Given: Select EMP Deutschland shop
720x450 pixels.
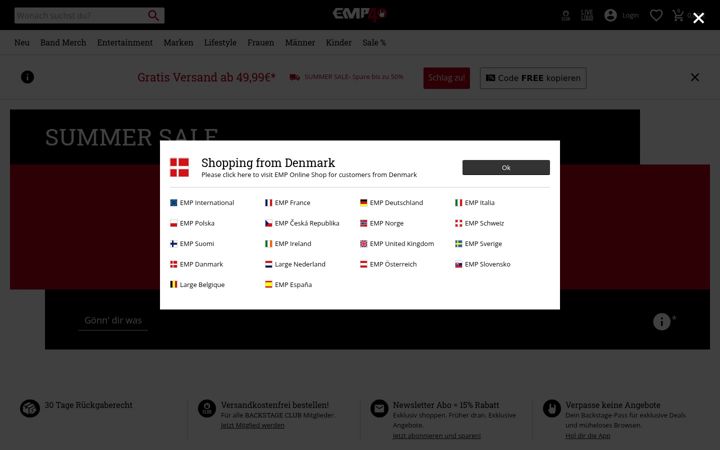Looking at the screenshot, I should click(x=391, y=202).
